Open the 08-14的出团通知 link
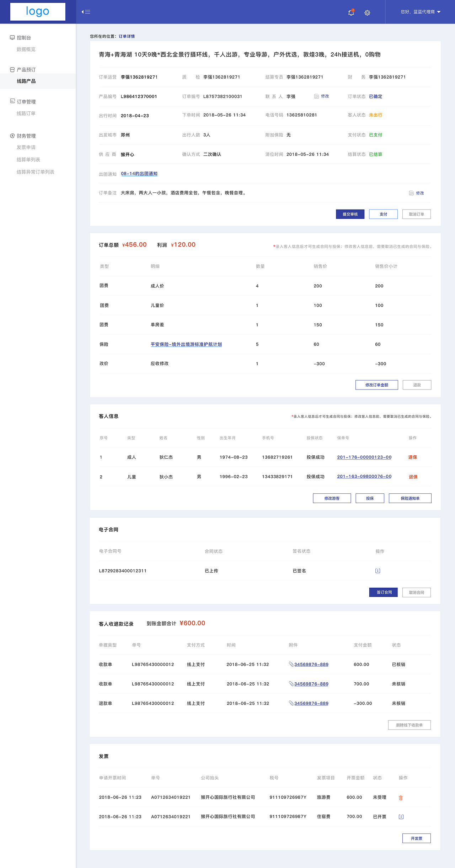 point(139,174)
